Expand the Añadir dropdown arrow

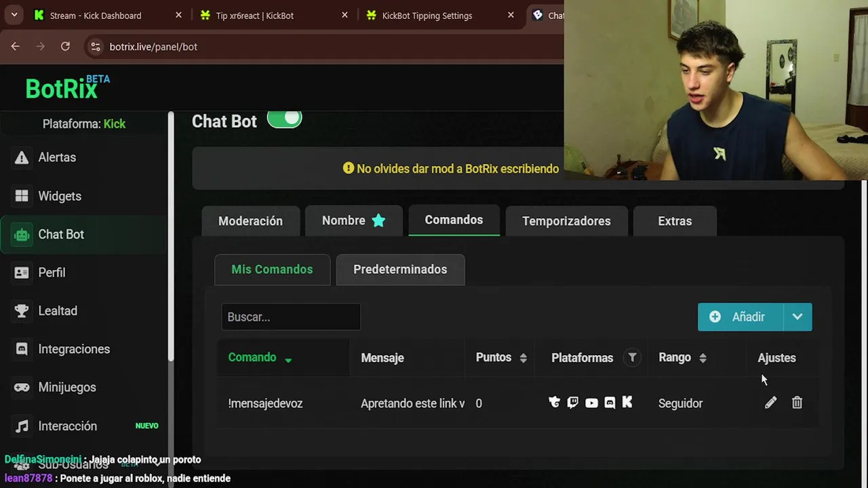tap(797, 317)
